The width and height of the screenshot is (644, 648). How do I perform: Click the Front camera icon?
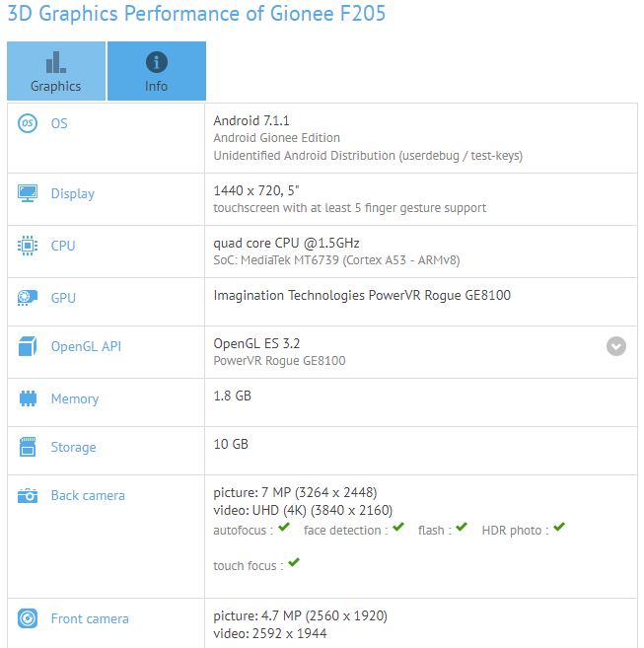(x=27, y=618)
